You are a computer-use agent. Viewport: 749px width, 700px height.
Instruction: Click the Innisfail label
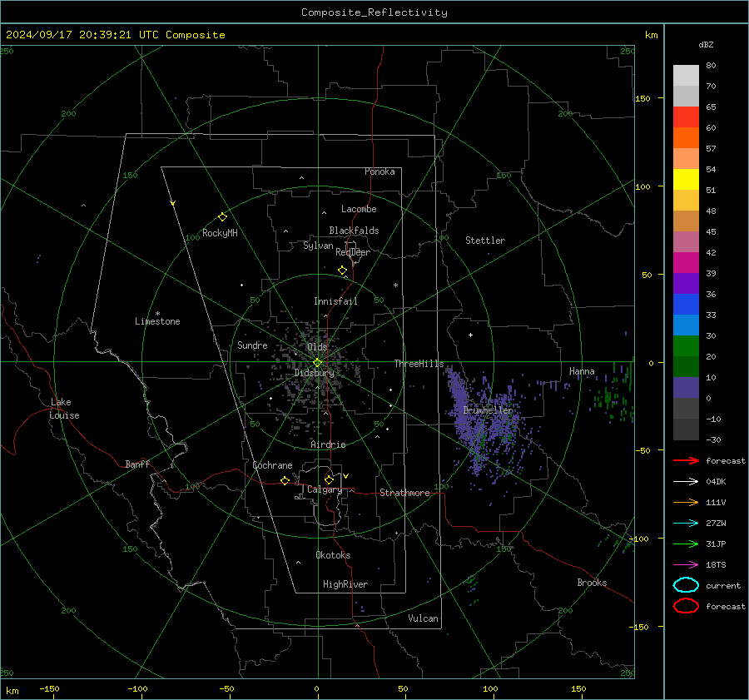(335, 301)
